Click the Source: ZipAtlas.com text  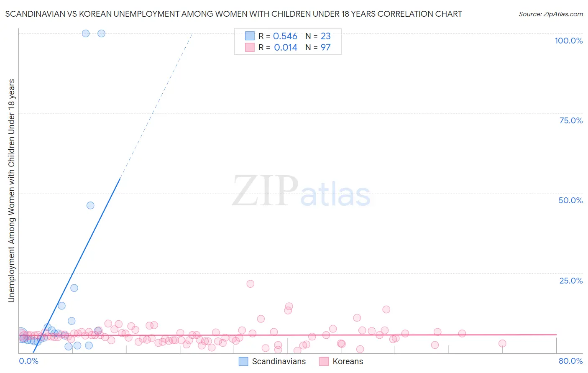coord(551,14)
